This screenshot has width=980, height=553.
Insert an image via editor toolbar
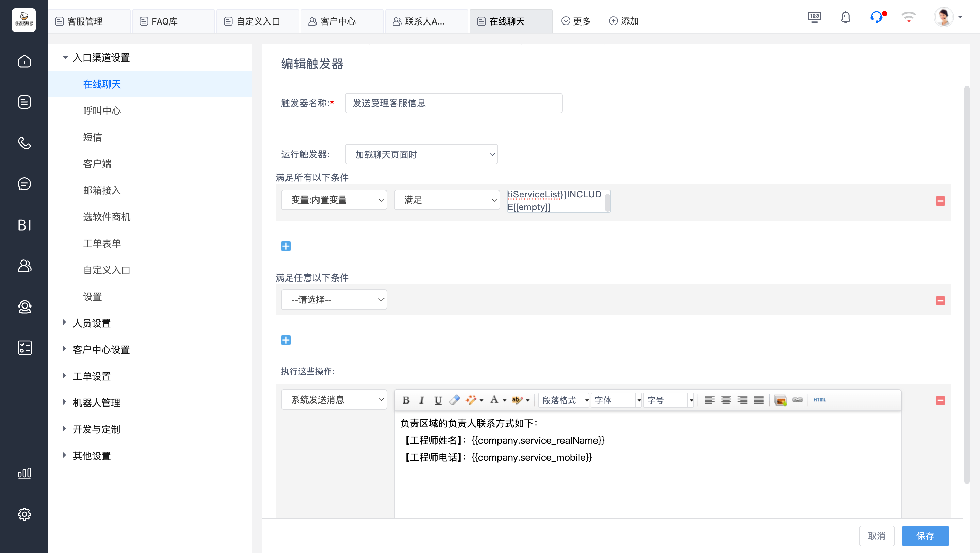pyautogui.click(x=780, y=400)
